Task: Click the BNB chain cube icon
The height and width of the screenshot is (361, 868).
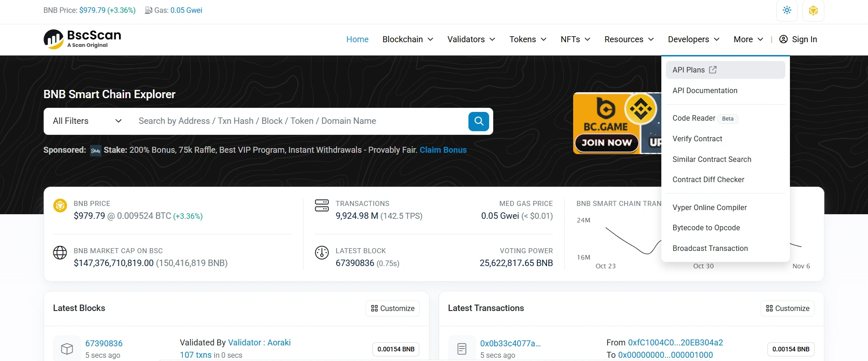Action: point(813,11)
